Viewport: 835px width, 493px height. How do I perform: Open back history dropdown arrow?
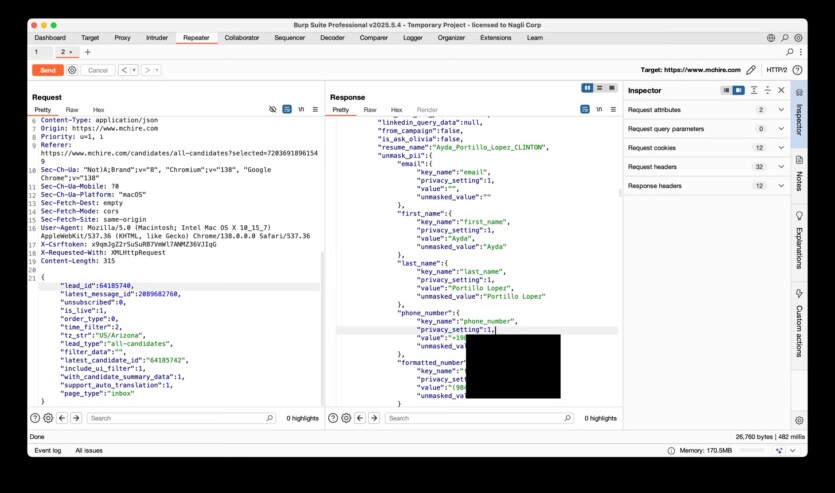point(134,70)
